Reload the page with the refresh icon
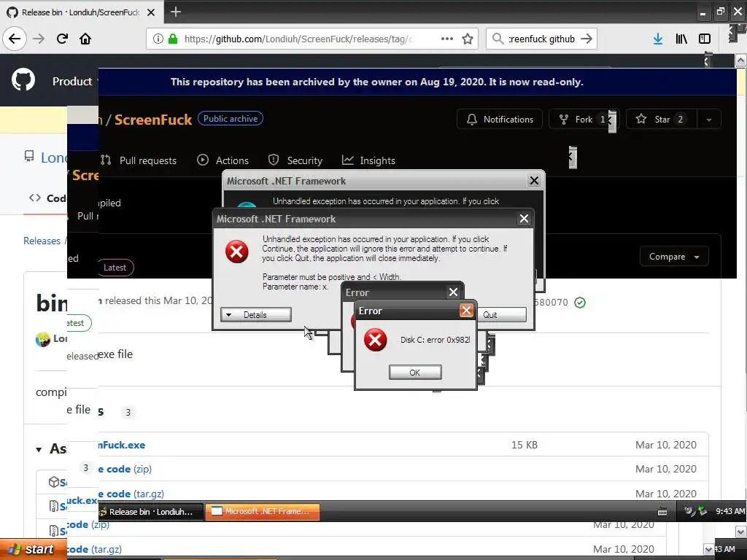The height and width of the screenshot is (560, 747). (62, 39)
